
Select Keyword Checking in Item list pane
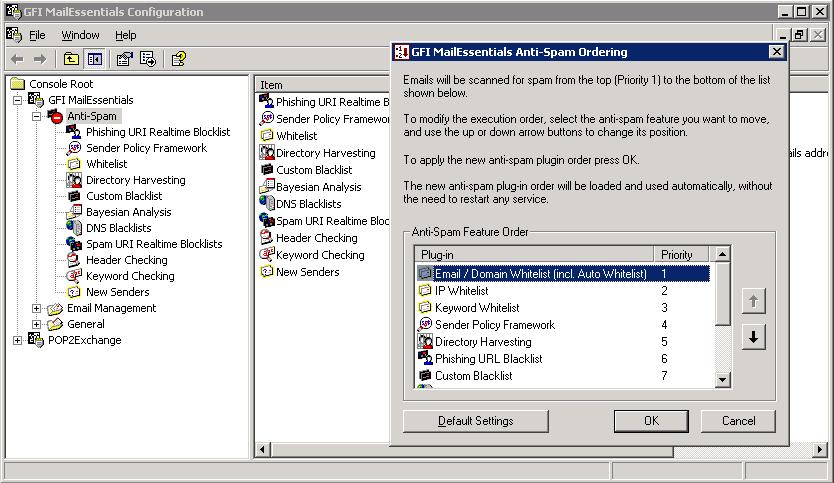[x=312, y=255]
